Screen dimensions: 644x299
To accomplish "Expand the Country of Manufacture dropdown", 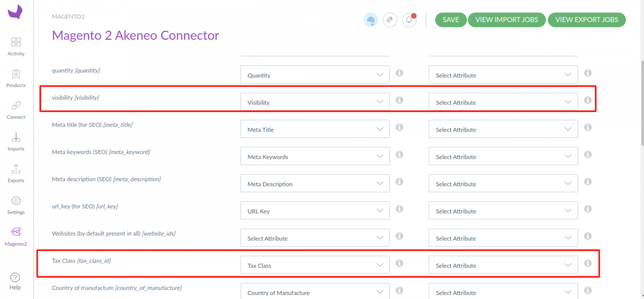I will click(x=315, y=292).
